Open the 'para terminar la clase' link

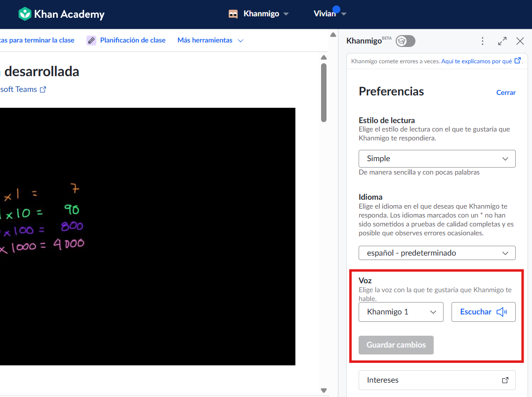point(38,40)
